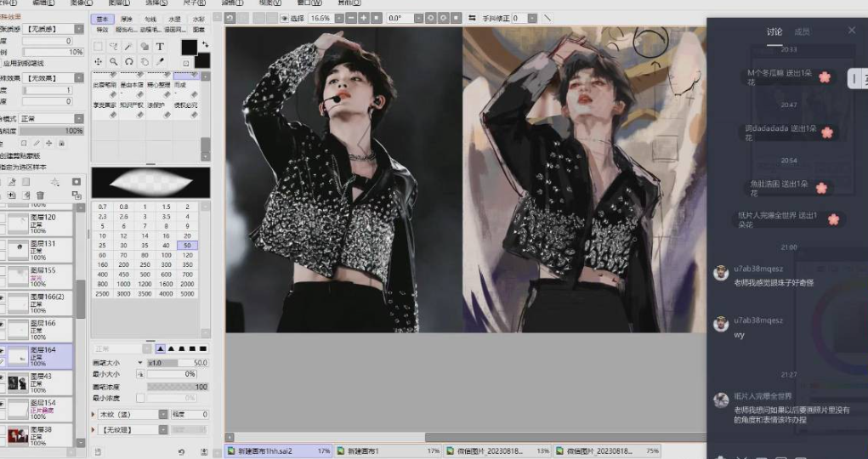This screenshot has height=459, width=868.
Task: Rotate canvas counter-clockwise
Action: click(x=431, y=18)
